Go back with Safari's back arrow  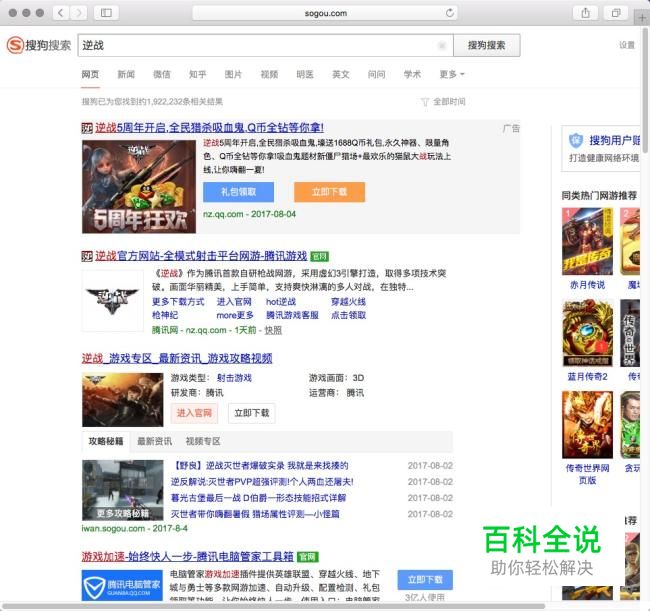(x=61, y=13)
